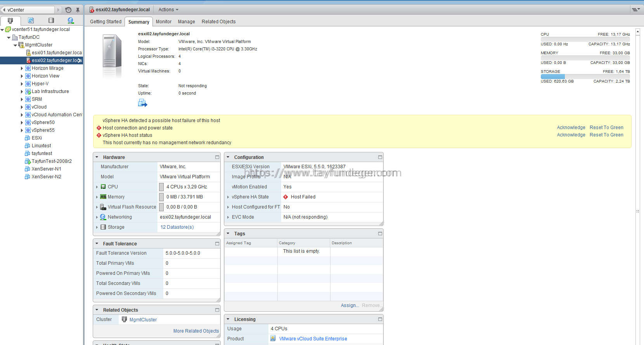The image size is (644, 345).
Task: Acknowledge the Host connection and power state alarm
Action: [x=571, y=128]
